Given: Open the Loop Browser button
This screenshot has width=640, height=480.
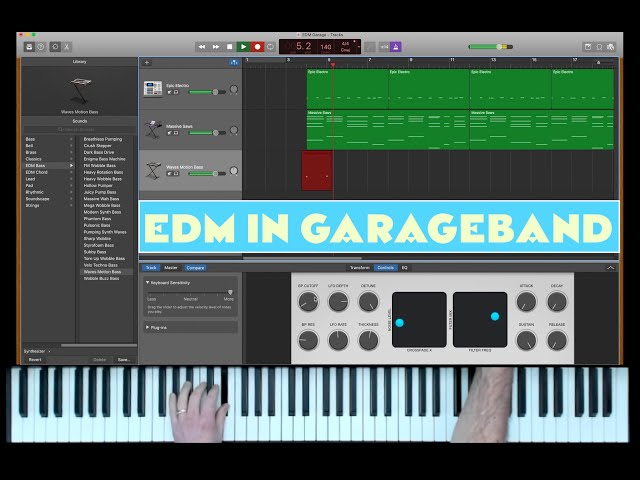Looking at the screenshot, I should pos(599,47).
